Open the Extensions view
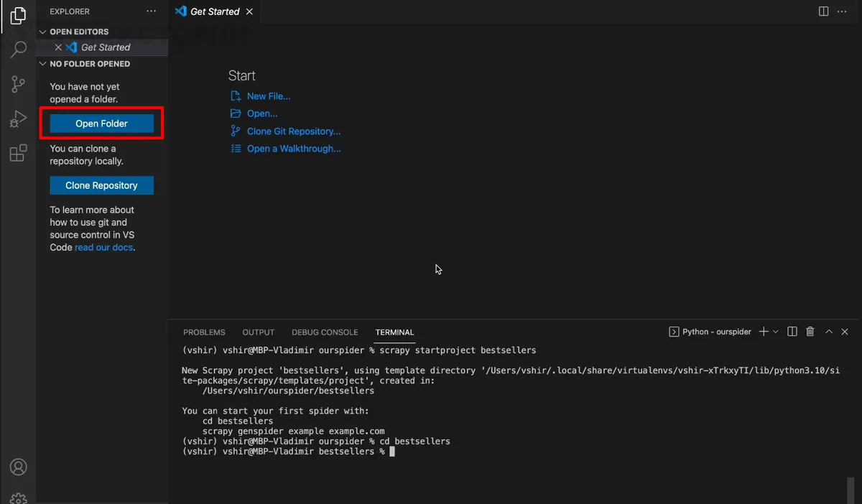Screen dimensions: 862x504 click(18, 153)
